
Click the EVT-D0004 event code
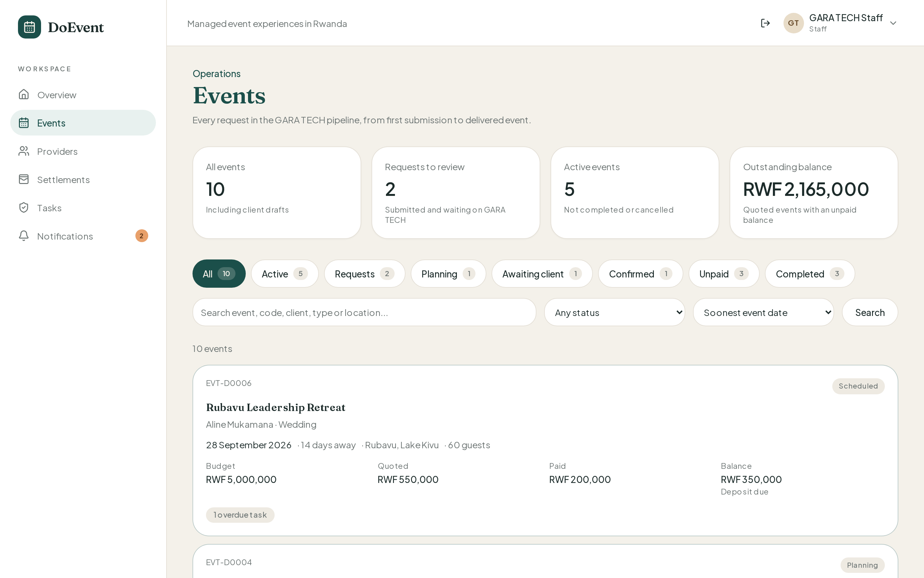[x=229, y=562]
